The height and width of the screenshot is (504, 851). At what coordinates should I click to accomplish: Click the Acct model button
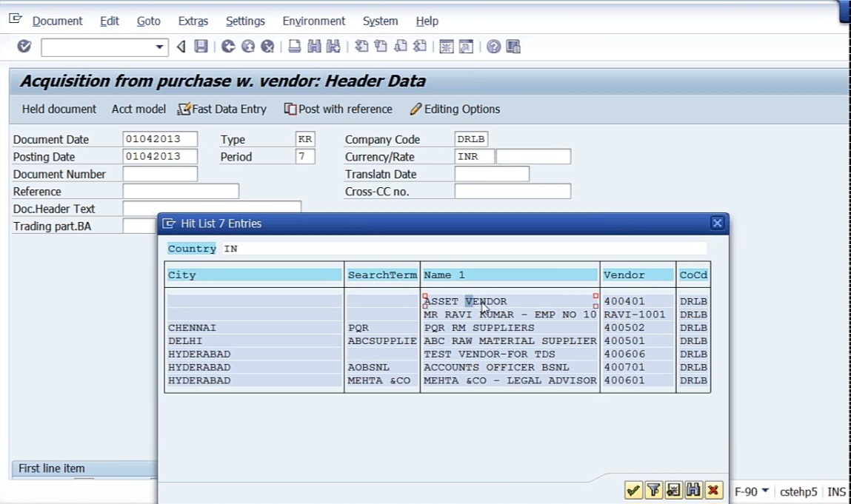coord(139,109)
